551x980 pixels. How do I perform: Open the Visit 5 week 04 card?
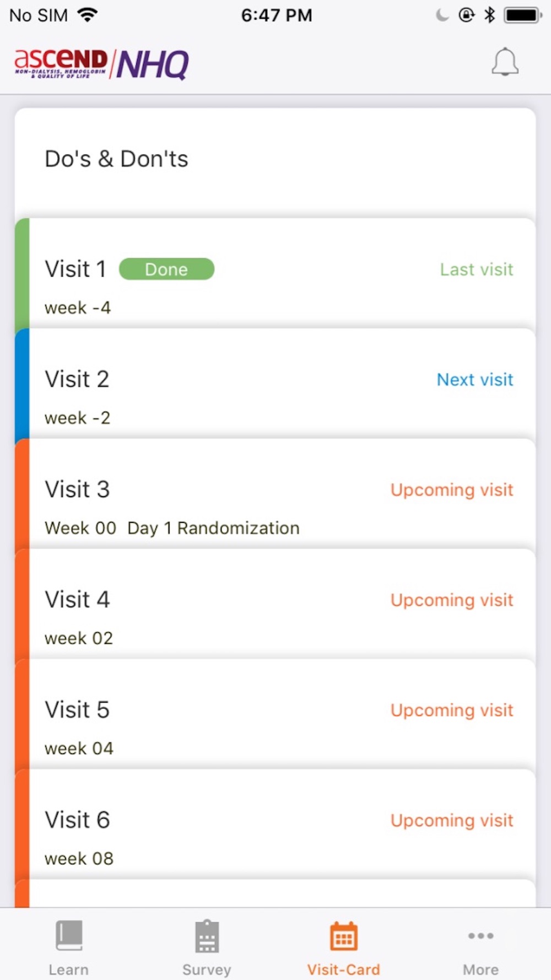pos(275,714)
